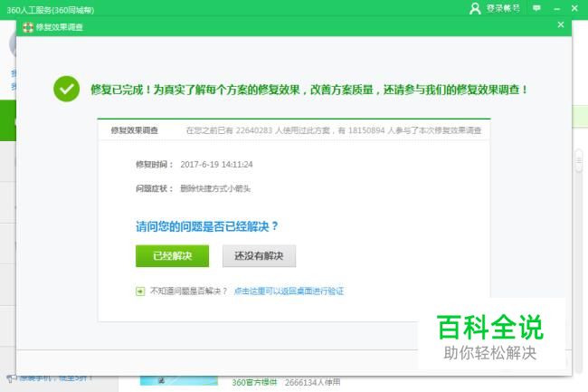The image size is (588, 392).
Task: Click the lifebuoy icon in dialog title
Action: point(28,27)
